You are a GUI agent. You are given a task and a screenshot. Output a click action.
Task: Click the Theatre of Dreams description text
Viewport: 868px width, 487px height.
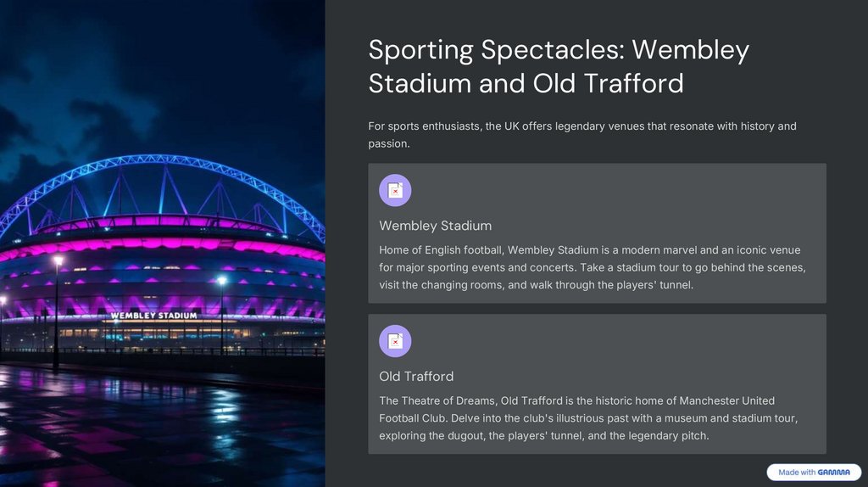tap(588, 418)
